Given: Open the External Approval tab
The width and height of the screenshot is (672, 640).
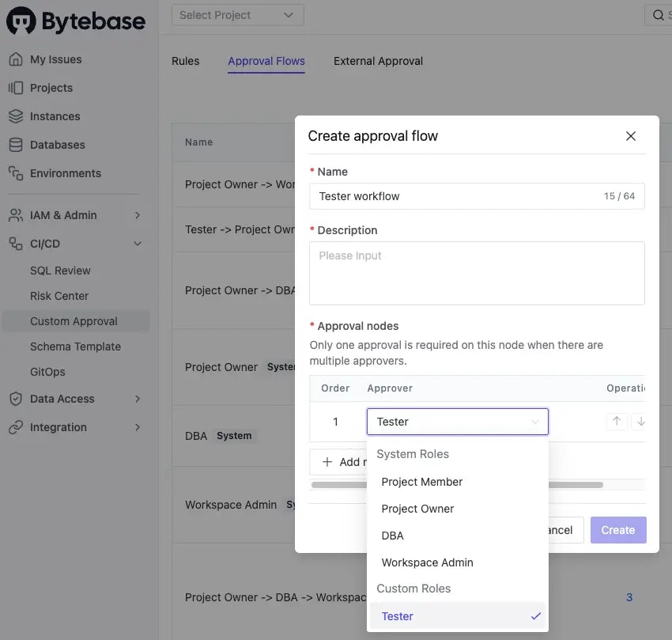Looking at the screenshot, I should (x=378, y=61).
